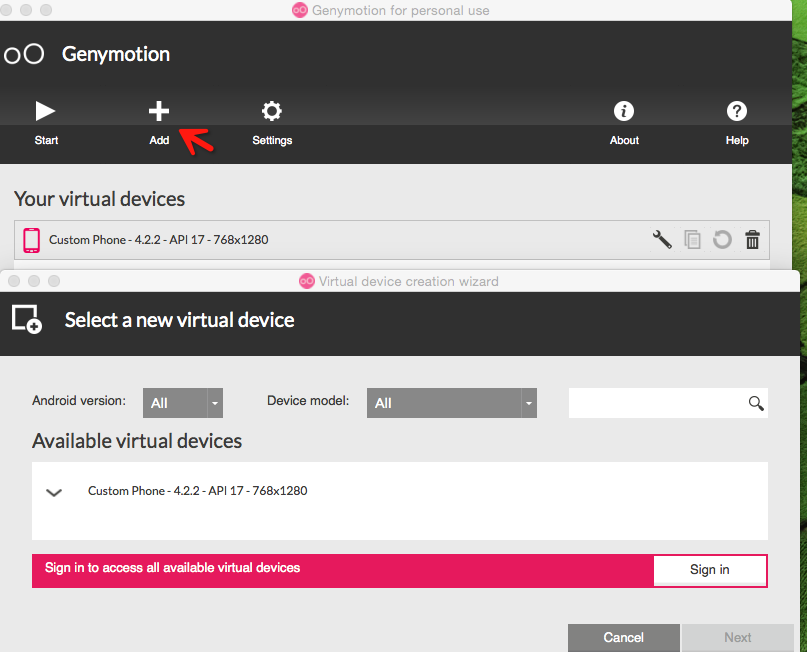Click the pink phone icon in device list
The height and width of the screenshot is (652, 807).
pos(31,240)
